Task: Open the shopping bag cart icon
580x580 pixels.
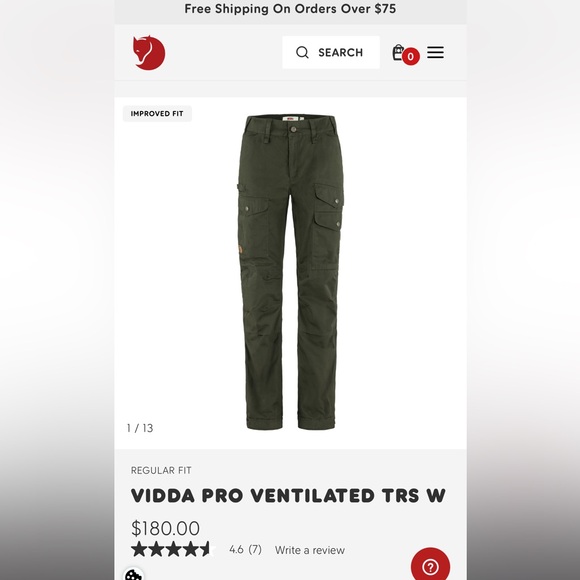Action: (x=398, y=52)
